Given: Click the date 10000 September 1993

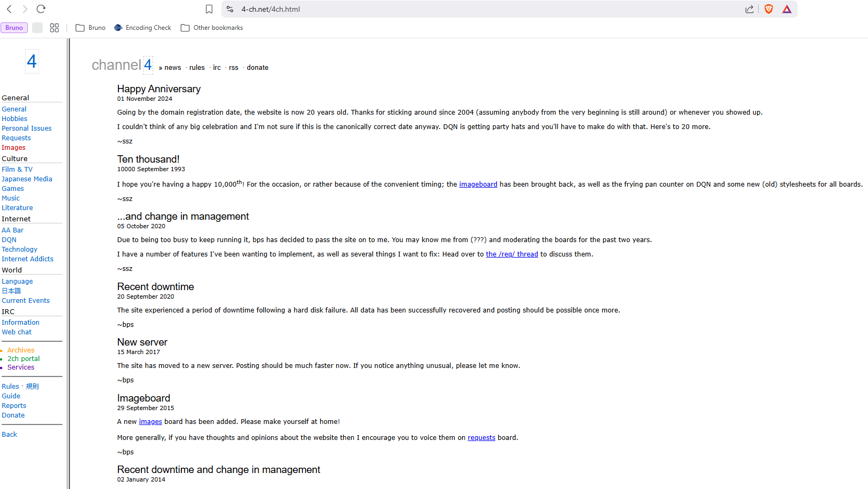Looking at the screenshot, I should 151,169.
